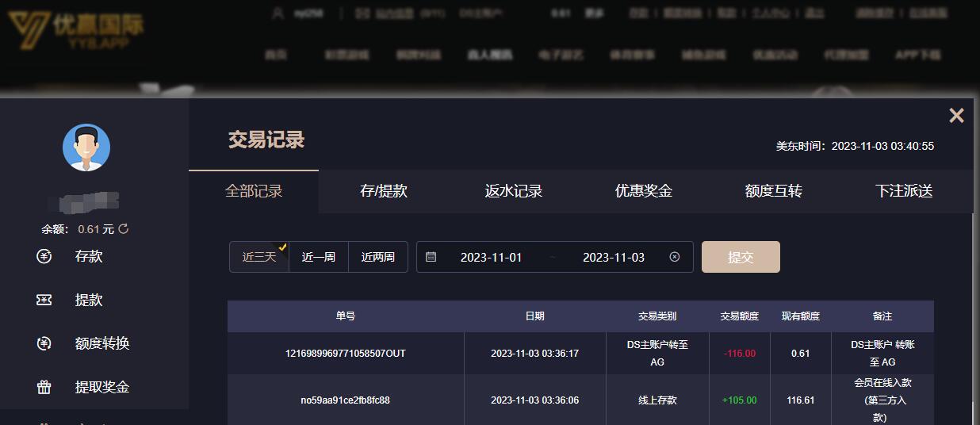Click the -116.00 transaction amount
The image size is (980, 425).
click(x=740, y=354)
